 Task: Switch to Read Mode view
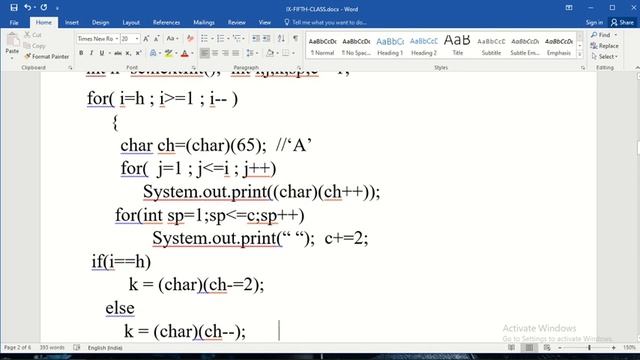[x=511, y=348]
